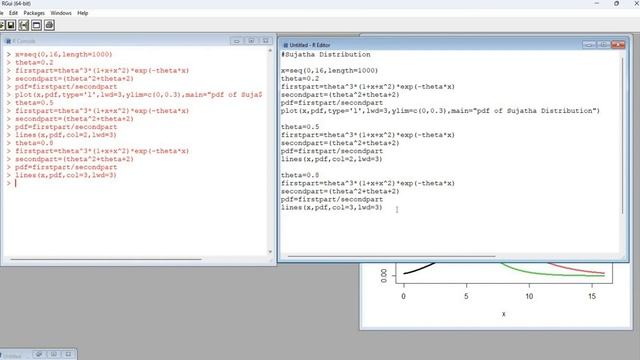Click the R Console scroll up arrow
Image resolution: width=640 pixels, height=360 pixels.
tap(270, 51)
